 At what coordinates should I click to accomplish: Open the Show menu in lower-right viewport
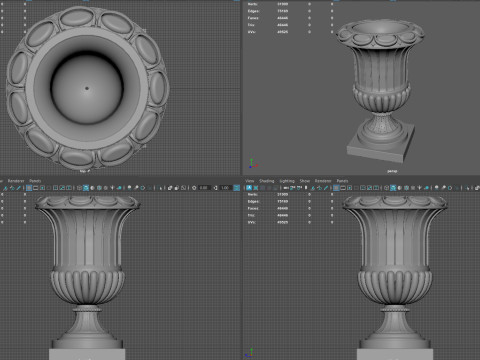coord(305,181)
